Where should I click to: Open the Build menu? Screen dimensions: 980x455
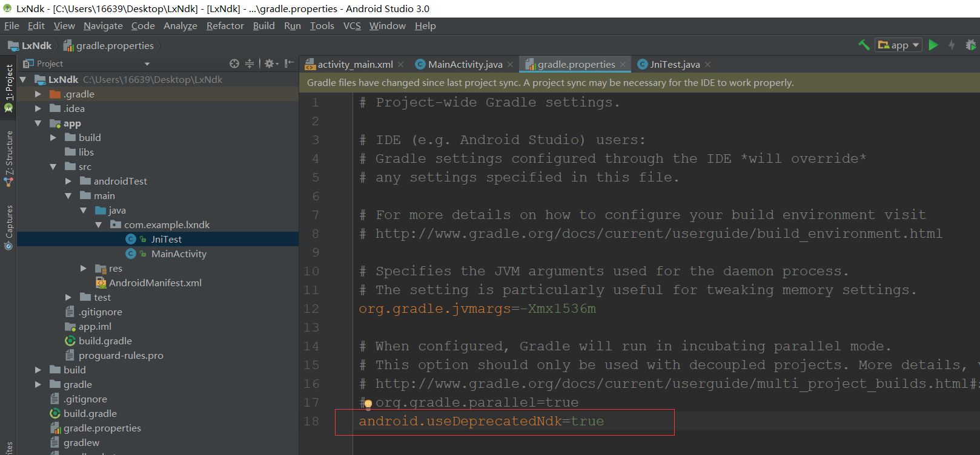point(263,25)
